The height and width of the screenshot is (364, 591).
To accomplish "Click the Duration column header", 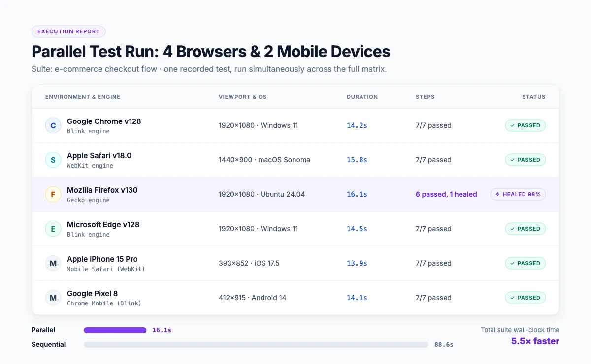I will [362, 97].
